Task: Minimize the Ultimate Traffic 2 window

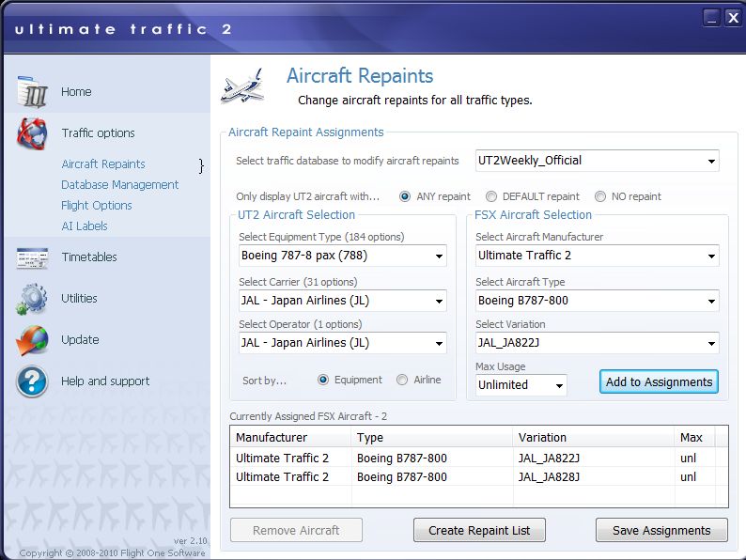Action: [712, 18]
